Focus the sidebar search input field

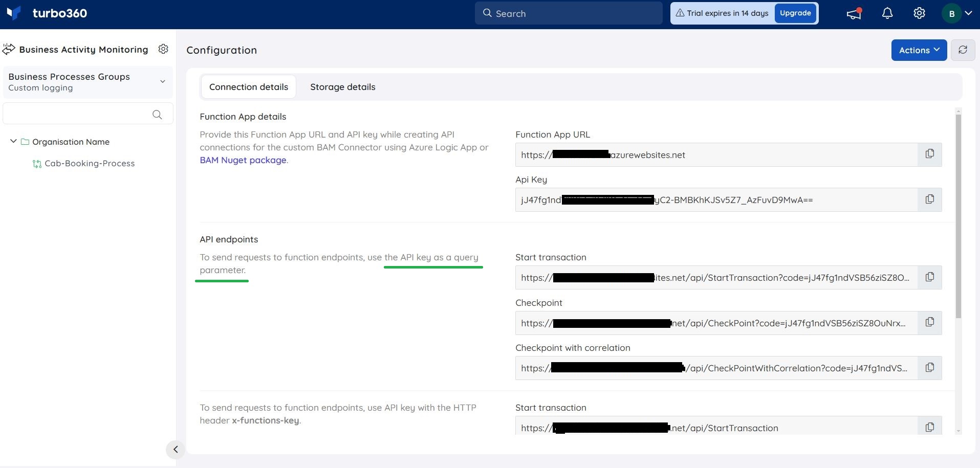[88, 114]
